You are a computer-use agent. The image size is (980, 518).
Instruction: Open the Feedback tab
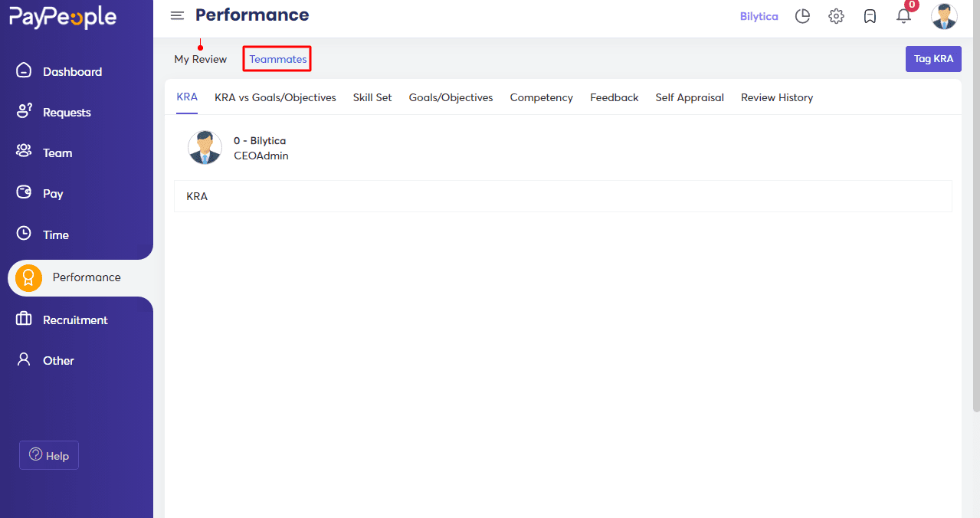click(x=615, y=97)
